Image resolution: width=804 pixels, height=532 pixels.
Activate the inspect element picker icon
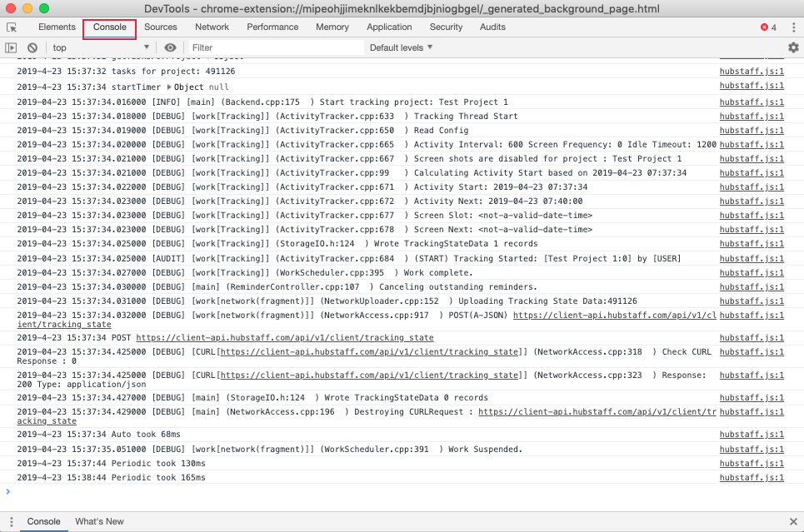(12, 27)
